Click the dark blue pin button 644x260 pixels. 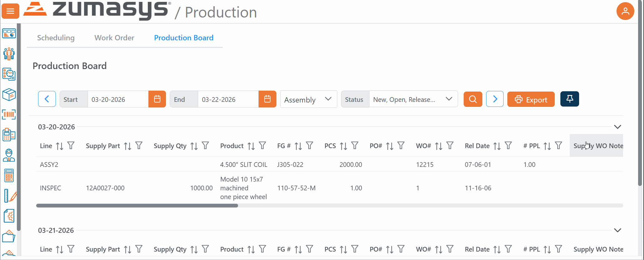click(570, 99)
